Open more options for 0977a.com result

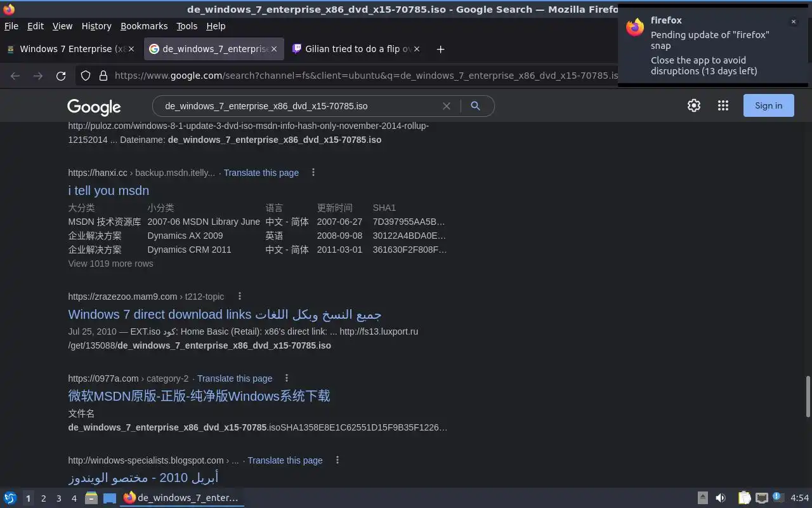pos(286,378)
